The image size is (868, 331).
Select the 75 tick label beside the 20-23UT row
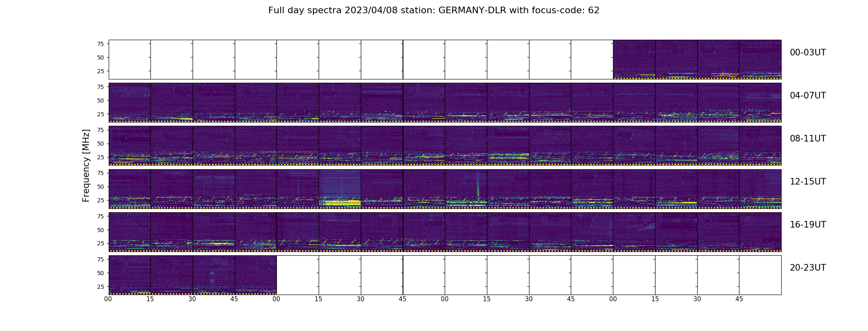pos(100,259)
